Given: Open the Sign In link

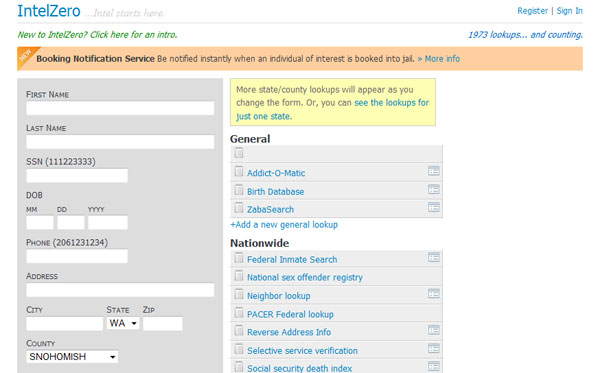Looking at the screenshot, I should tap(569, 11).
